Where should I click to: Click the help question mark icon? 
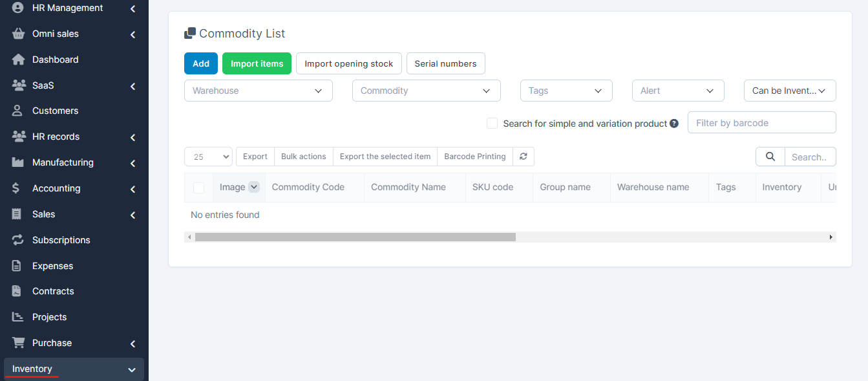click(x=674, y=124)
